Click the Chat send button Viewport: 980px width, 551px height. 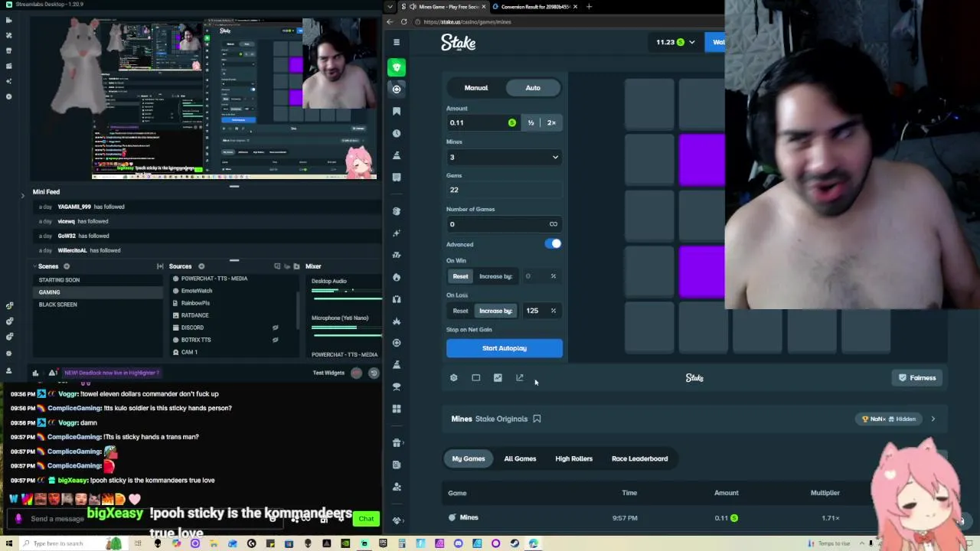[x=366, y=519]
